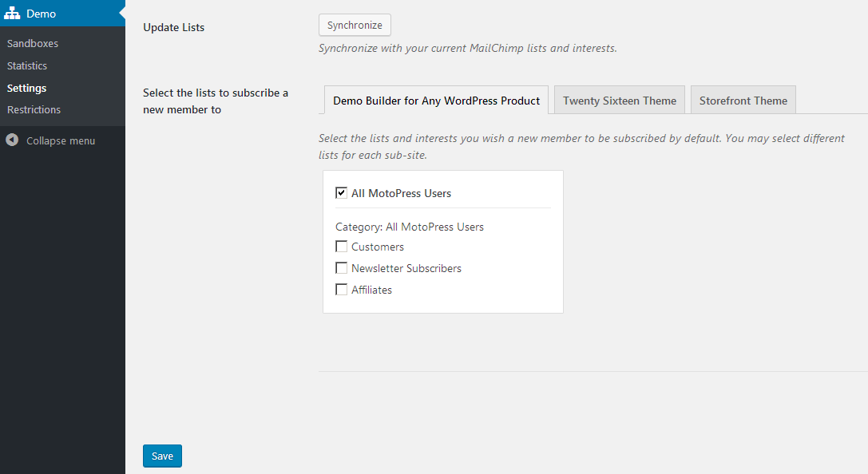This screenshot has height=474, width=868.
Task: Go to the Statistics page
Action: 27,65
